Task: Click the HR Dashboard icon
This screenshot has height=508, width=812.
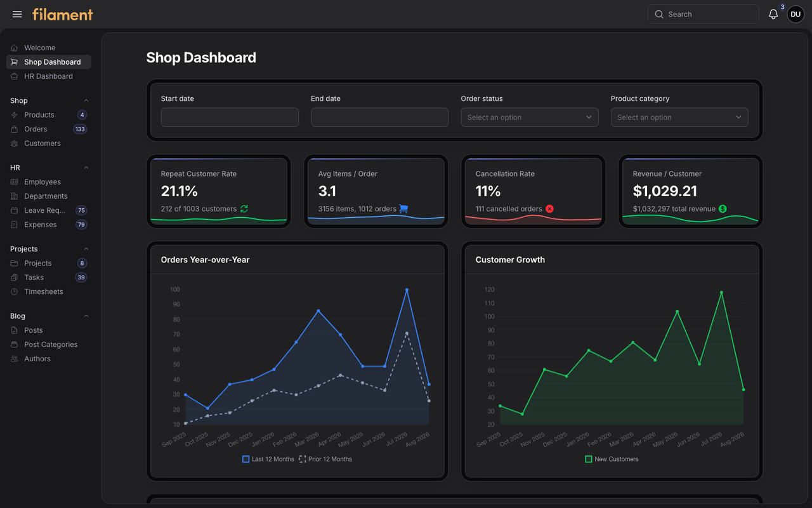Action: click(15, 76)
